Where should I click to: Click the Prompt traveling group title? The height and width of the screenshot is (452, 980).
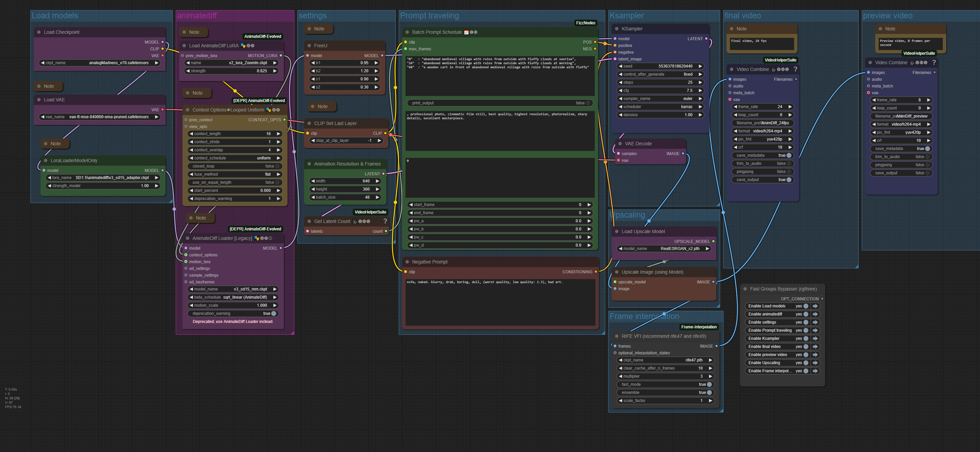click(429, 16)
